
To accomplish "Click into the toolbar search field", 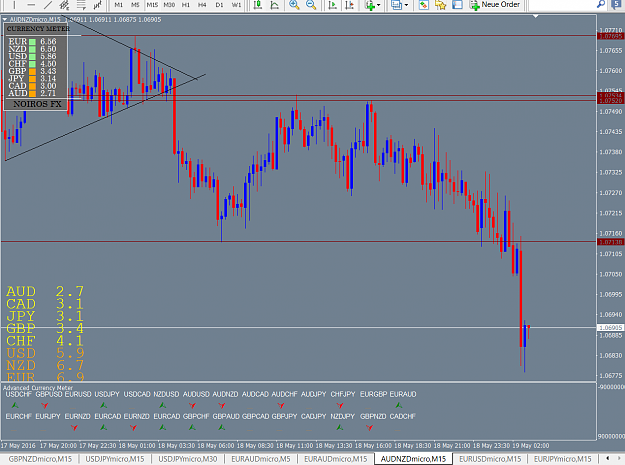I will click(562, 5).
